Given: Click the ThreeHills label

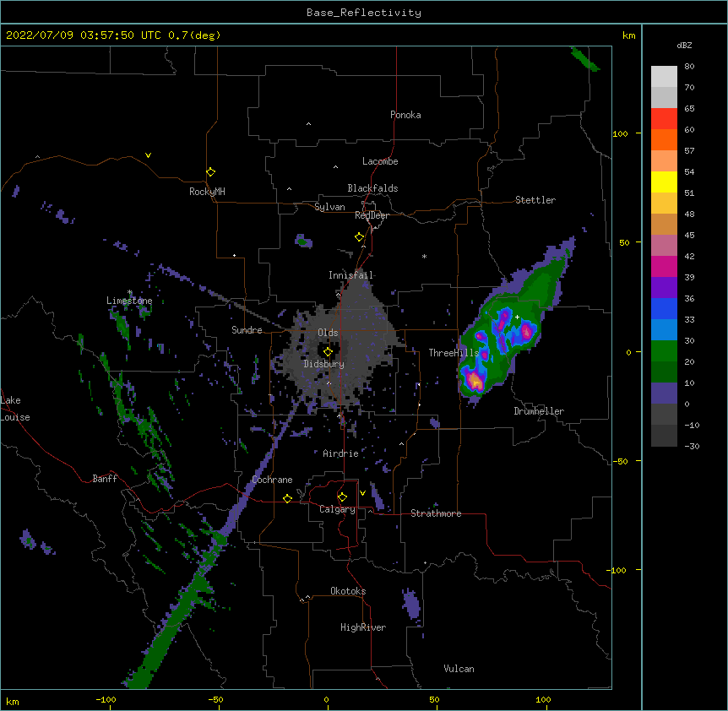Looking at the screenshot, I should tap(454, 353).
